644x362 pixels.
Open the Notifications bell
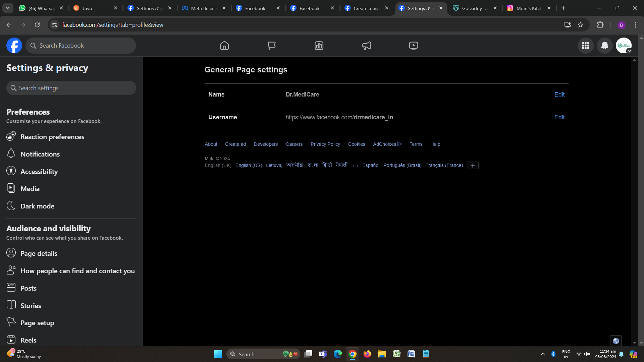pos(604,46)
